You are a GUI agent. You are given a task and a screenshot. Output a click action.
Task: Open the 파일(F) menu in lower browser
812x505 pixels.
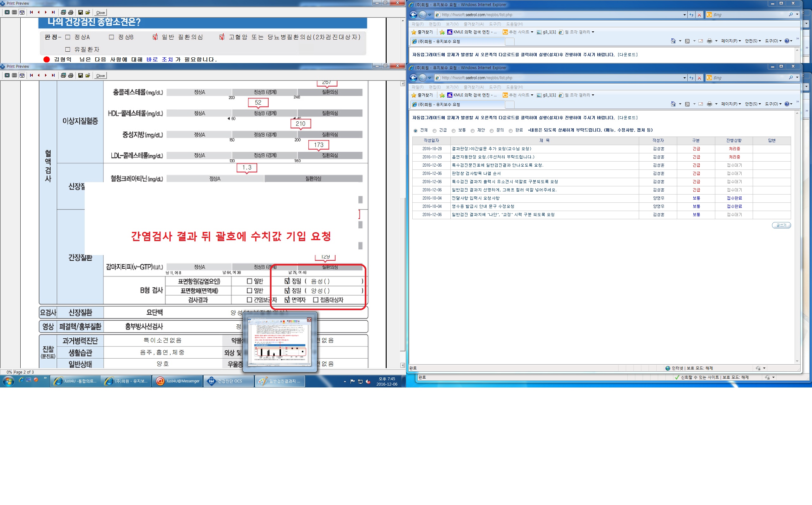[x=417, y=87]
